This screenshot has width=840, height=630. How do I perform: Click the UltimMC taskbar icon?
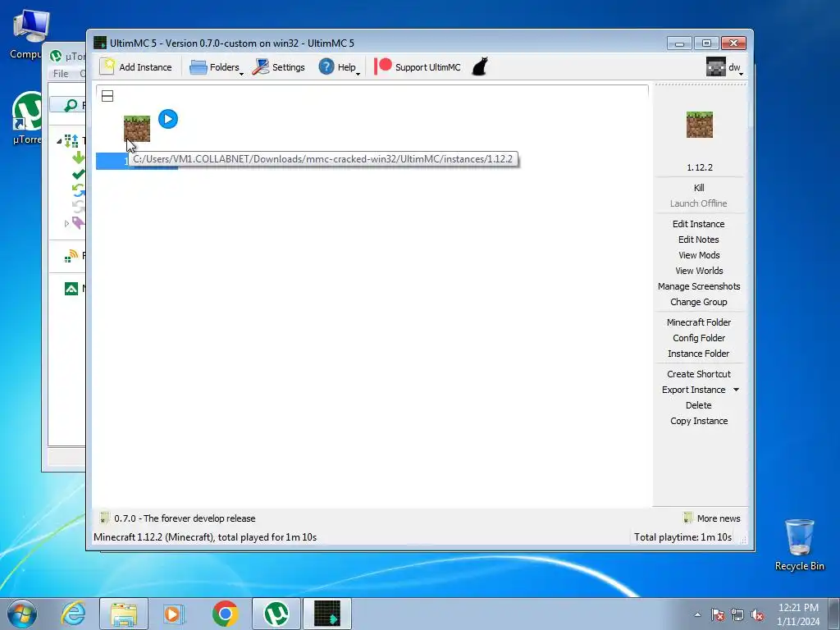click(x=327, y=614)
